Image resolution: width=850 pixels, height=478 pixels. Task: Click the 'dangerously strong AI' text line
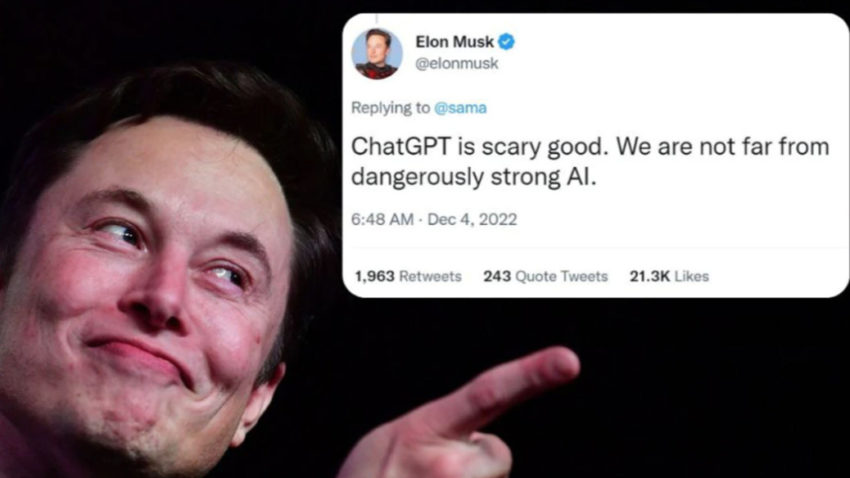474,177
